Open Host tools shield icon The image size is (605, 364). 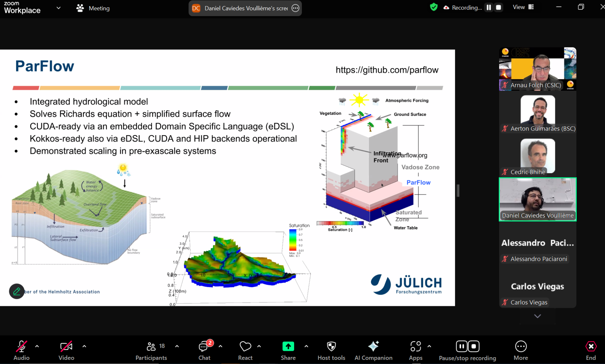(x=331, y=350)
